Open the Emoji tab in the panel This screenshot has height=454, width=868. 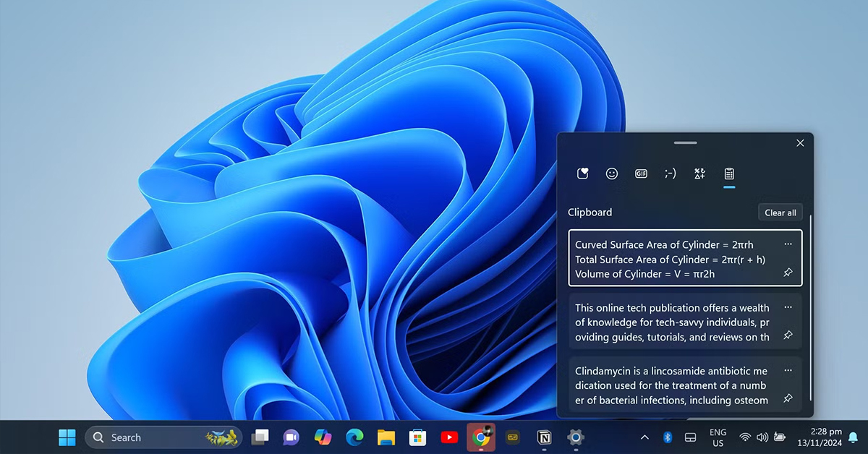[612, 174]
